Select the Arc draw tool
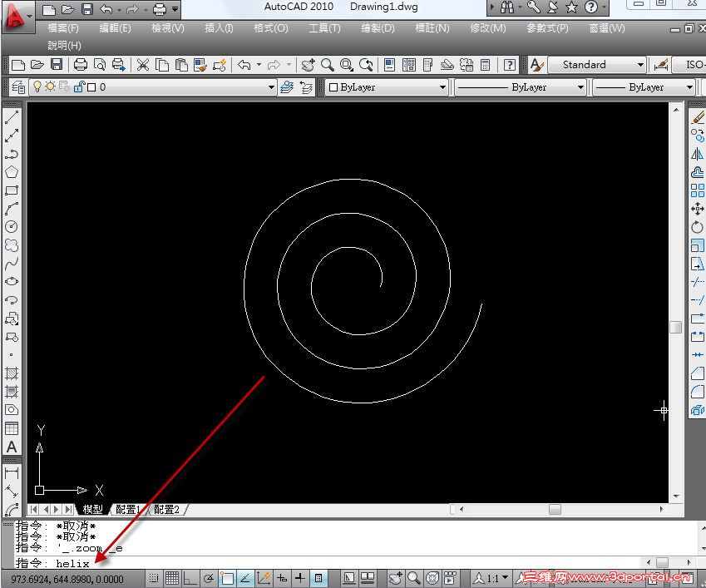Screen dimensions: 706x588 pyautogui.click(x=12, y=209)
